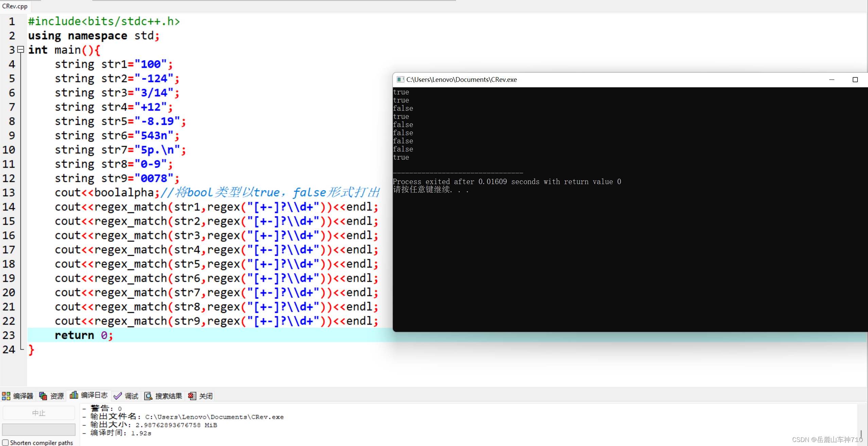Click the text field above the compiler paths checkbox

[38, 429]
